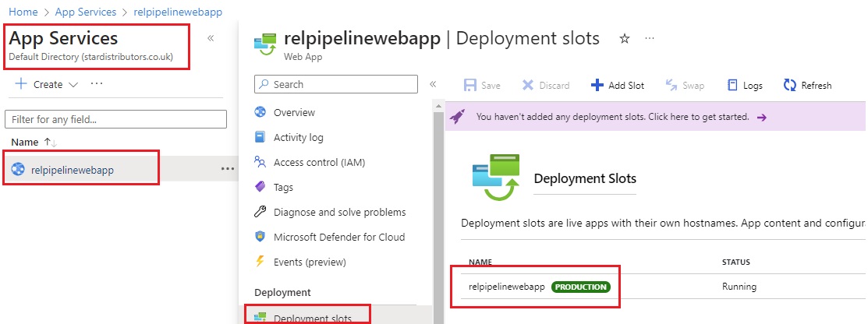Click the resource menu Search box
The height and width of the screenshot is (324, 868).
pos(336,84)
